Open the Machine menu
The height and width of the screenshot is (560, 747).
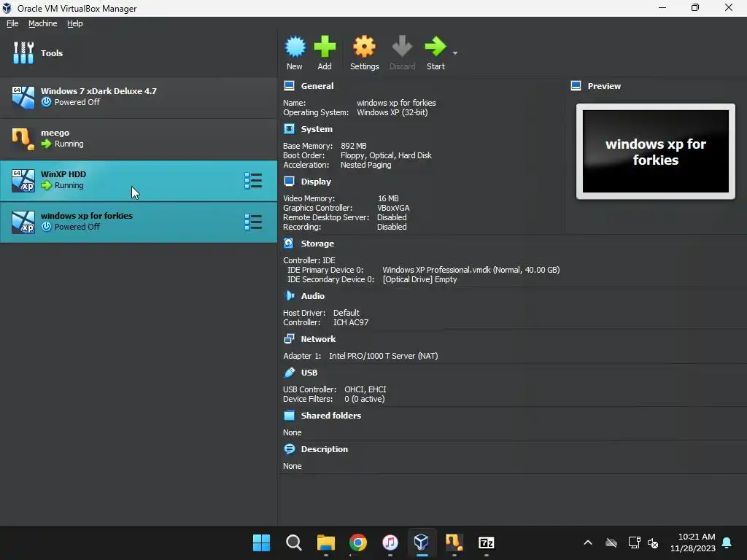tap(43, 23)
